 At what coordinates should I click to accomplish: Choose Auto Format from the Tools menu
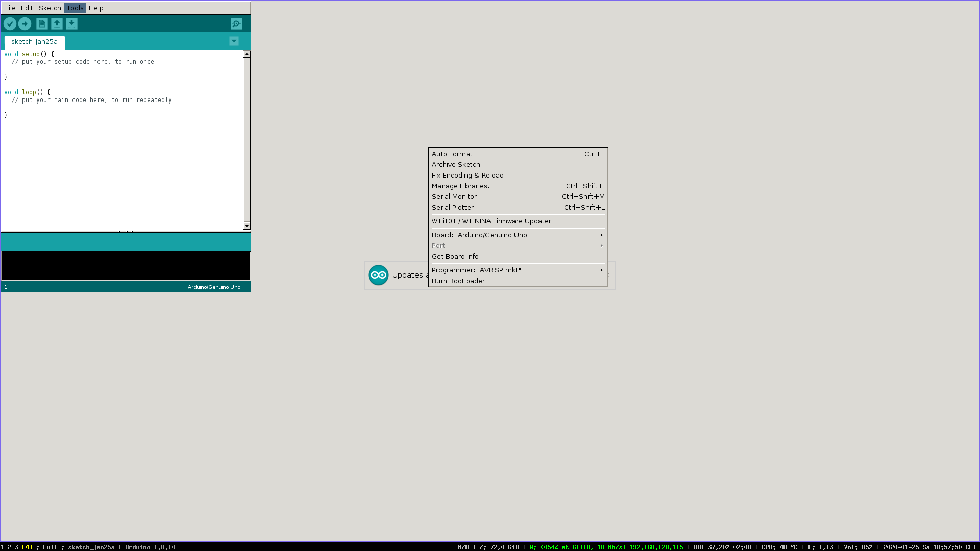518,154
